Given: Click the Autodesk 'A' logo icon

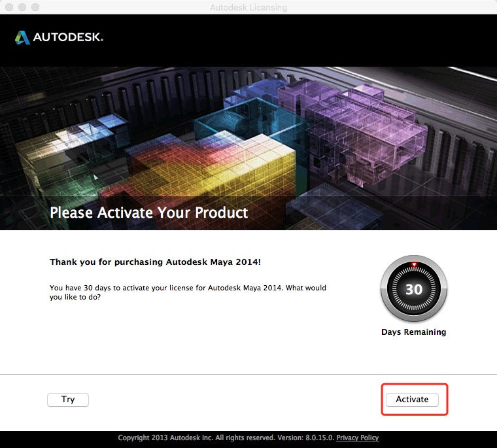Looking at the screenshot, I should coord(22,37).
